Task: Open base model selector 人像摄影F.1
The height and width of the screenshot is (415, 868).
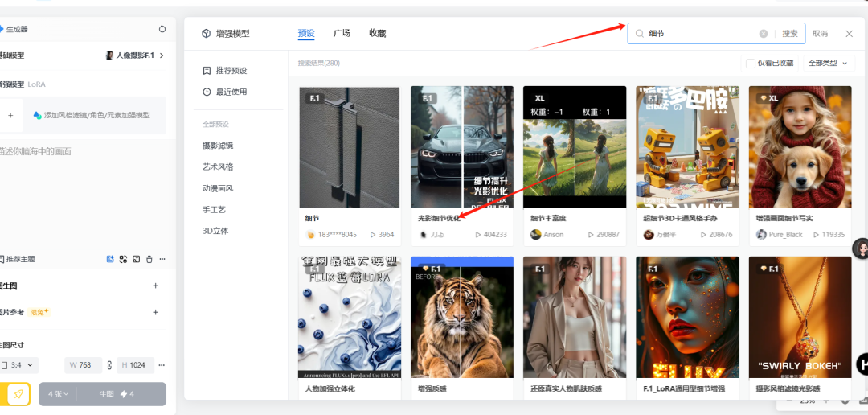Action: pyautogui.click(x=135, y=55)
